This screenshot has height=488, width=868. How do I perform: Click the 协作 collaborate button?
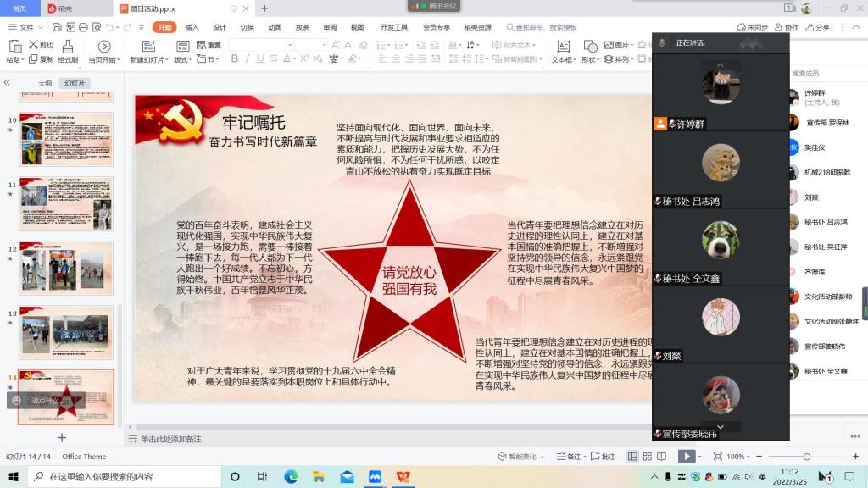[787, 27]
